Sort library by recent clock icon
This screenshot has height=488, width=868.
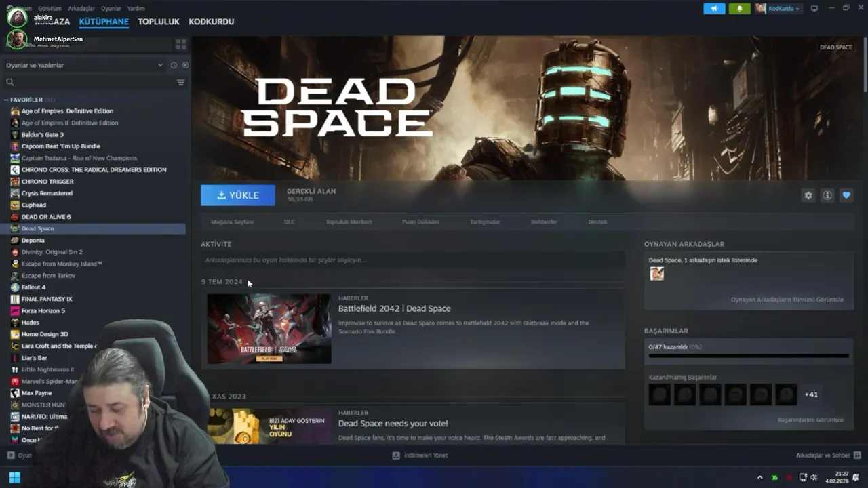coord(174,65)
